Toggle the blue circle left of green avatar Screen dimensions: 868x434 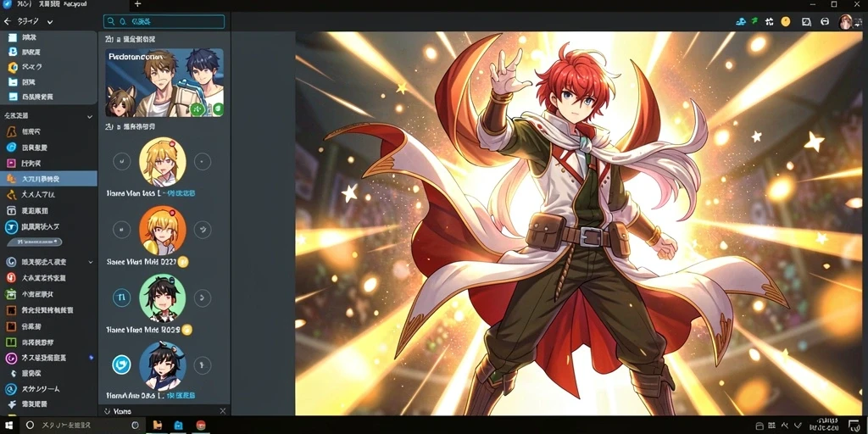[122, 298]
